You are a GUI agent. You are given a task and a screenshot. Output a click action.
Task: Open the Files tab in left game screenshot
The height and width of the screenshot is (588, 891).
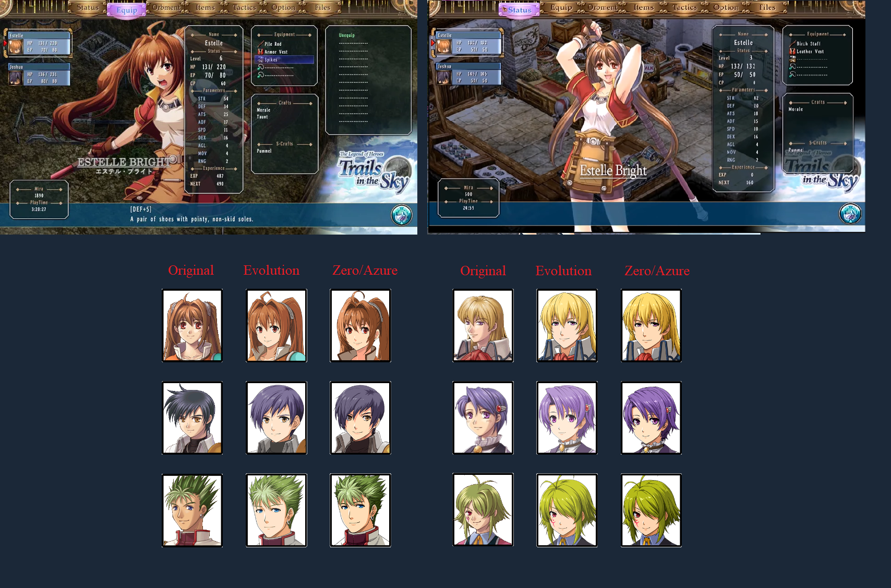tap(322, 7)
